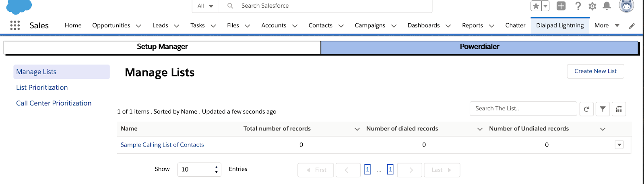Select the first page number 1
The height and width of the screenshot is (184, 644).
tap(367, 170)
